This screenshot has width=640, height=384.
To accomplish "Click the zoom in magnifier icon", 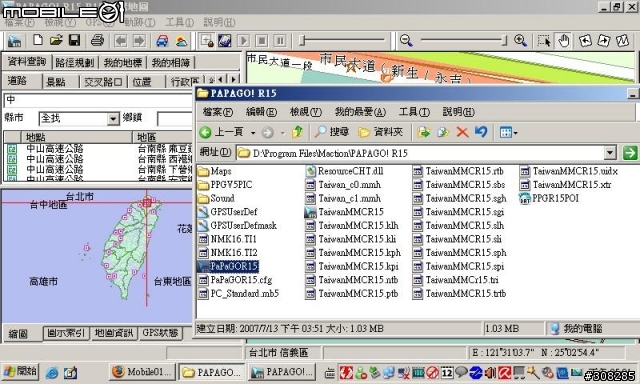I will pos(520,40).
